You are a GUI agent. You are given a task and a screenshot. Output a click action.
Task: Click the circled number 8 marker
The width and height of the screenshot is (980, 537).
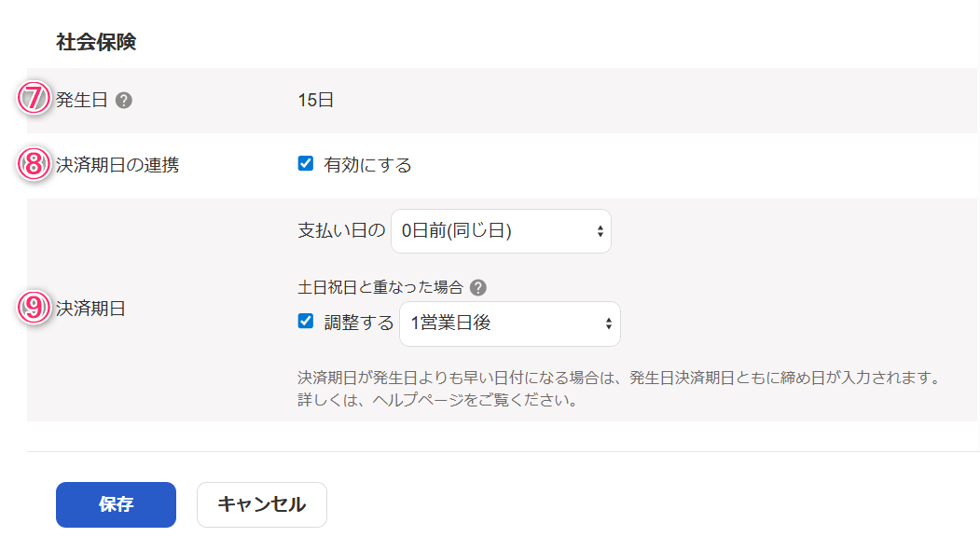[x=34, y=164]
